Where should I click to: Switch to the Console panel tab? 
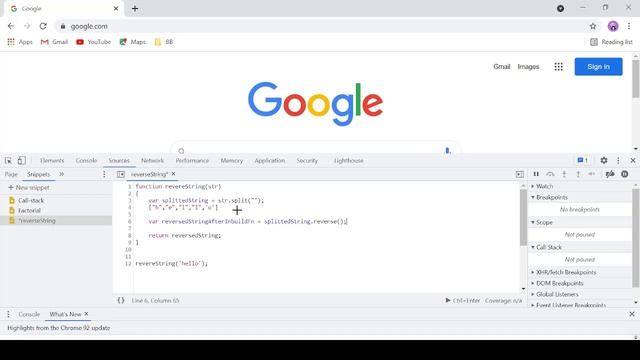86,160
